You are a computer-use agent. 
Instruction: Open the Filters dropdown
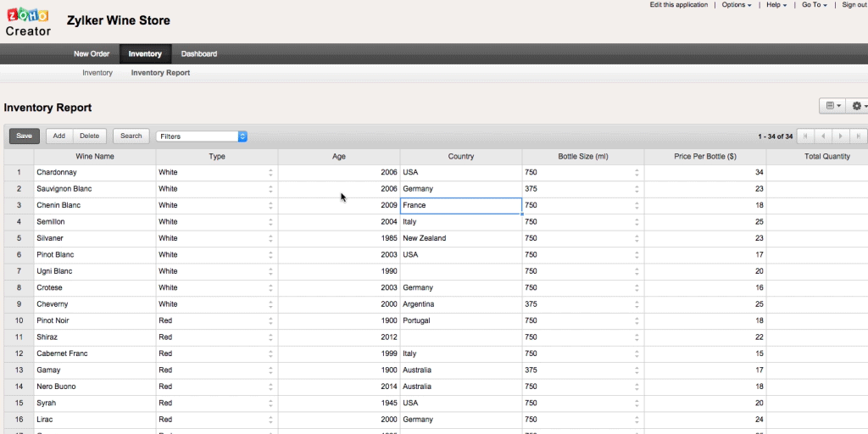[202, 136]
